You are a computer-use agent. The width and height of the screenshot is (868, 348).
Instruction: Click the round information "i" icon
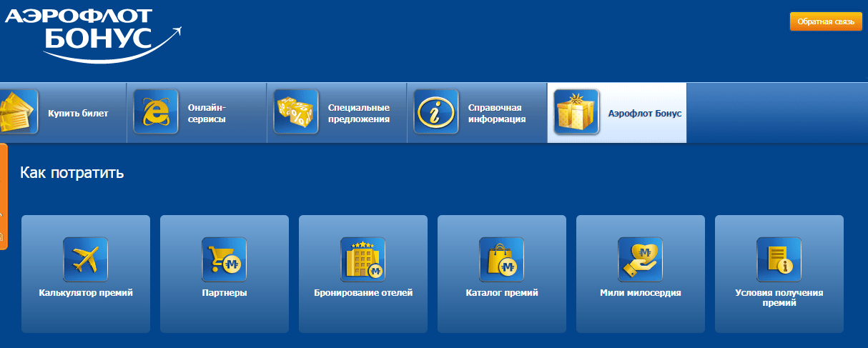click(436, 112)
